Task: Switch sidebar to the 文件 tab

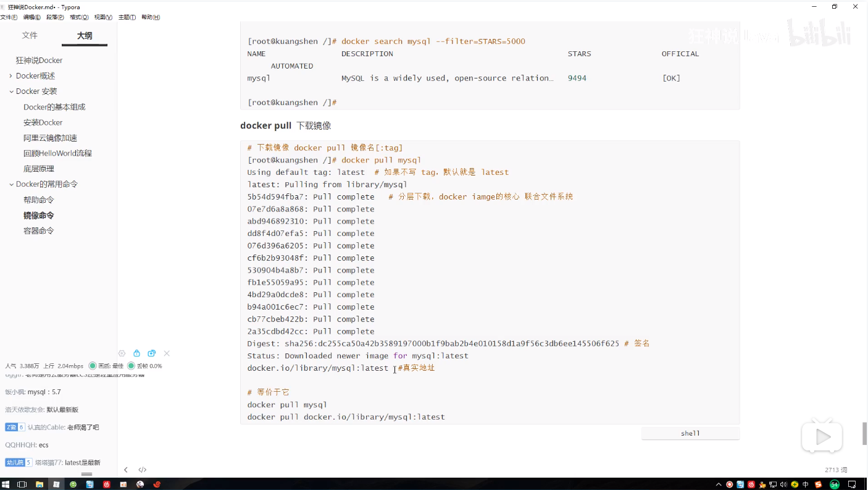Action: pos(30,36)
